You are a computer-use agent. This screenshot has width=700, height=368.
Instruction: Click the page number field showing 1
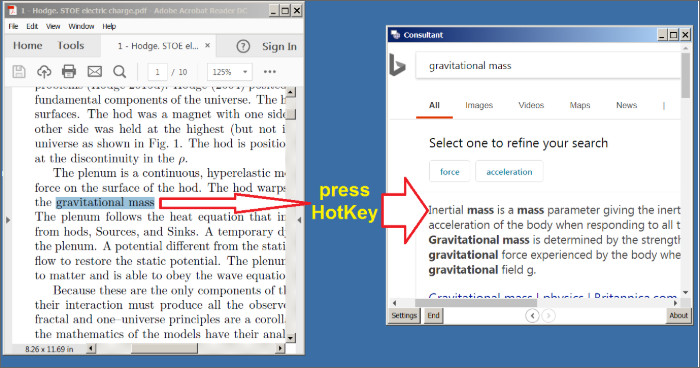pos(157,72)
